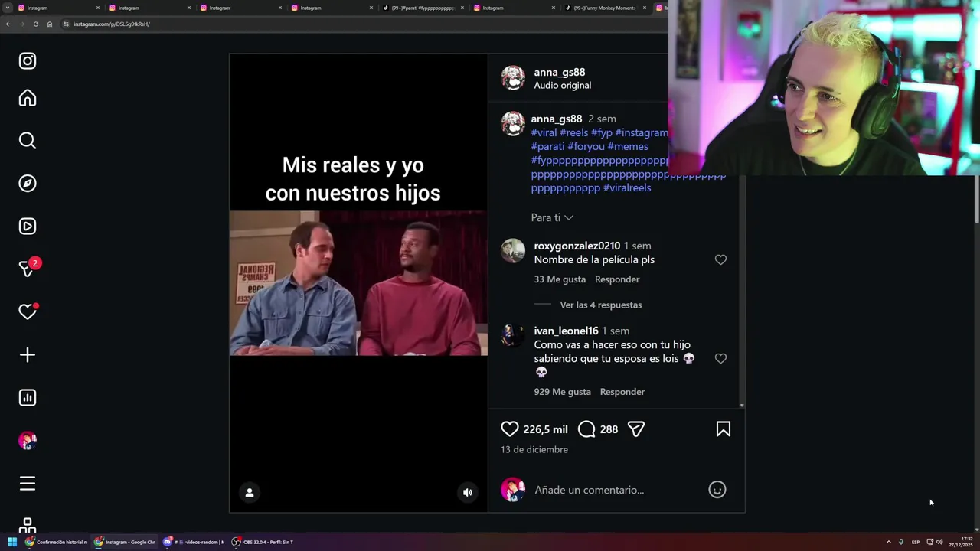Go to the Instagram Home feed
This screenshot has height=551, width=980.
point(28,98)
